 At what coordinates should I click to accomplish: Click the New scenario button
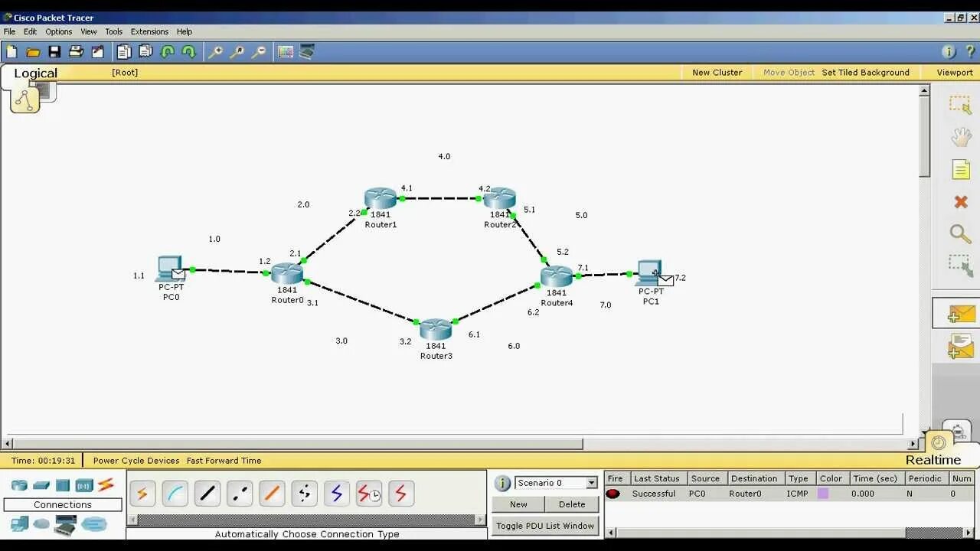point(518,504)
